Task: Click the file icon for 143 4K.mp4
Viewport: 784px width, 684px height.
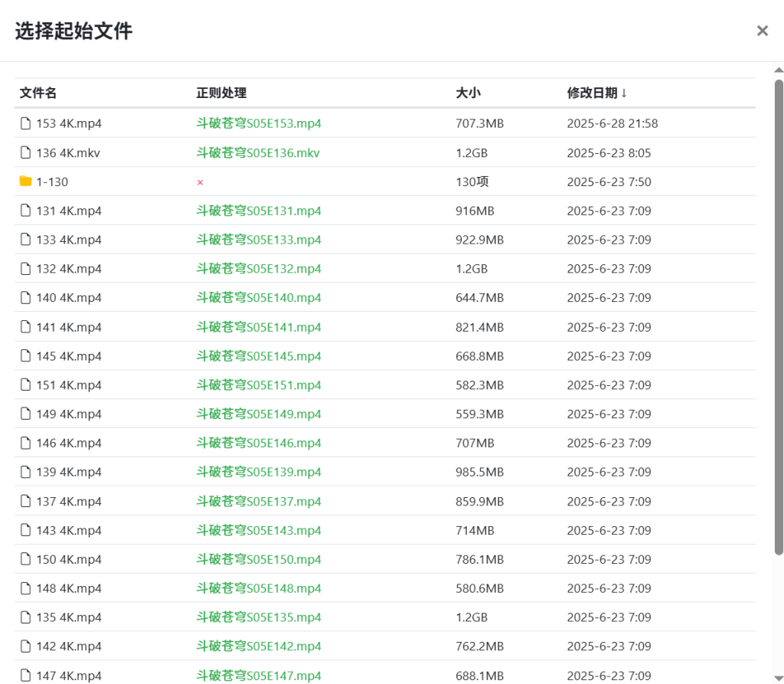Action: pyautogui.click(x=25, y=530)
